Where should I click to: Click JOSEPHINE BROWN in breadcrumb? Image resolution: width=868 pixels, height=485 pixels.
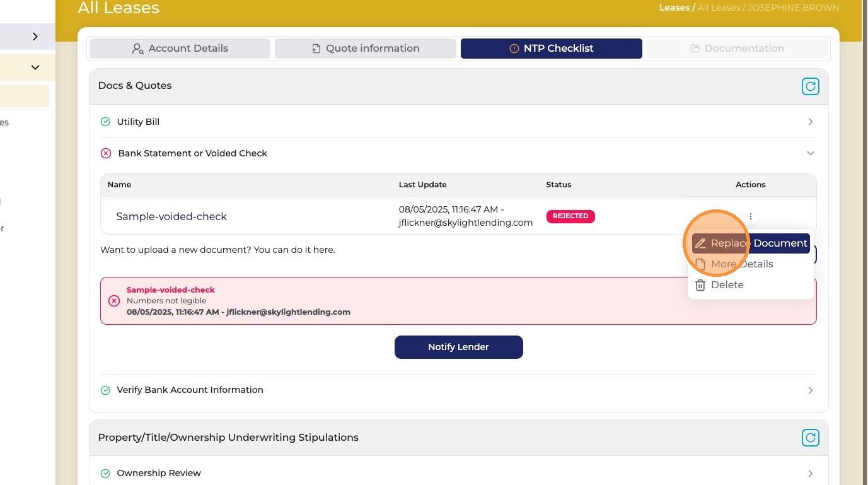click(794, 8)
